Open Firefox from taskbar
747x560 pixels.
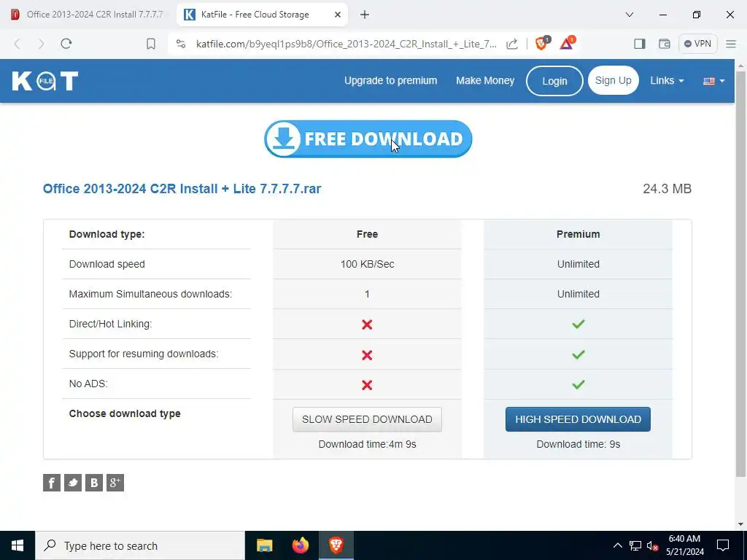[x=300, y=545]
